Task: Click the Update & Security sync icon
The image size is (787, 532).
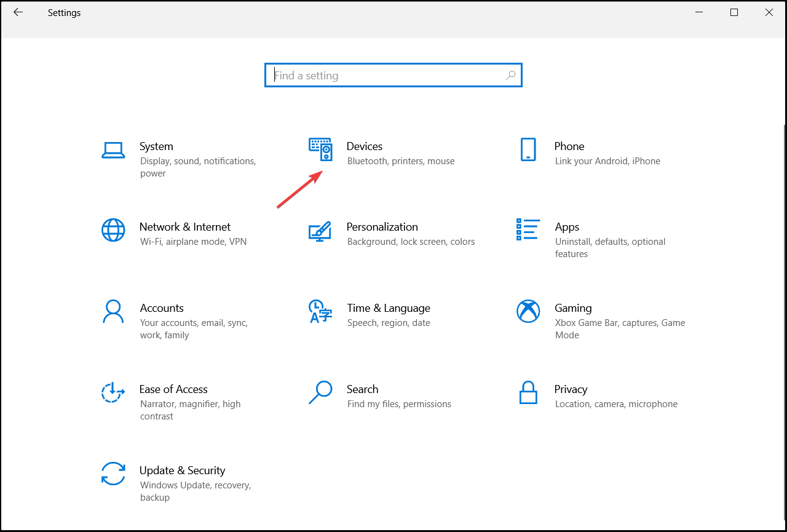Action: pos(113,474)
